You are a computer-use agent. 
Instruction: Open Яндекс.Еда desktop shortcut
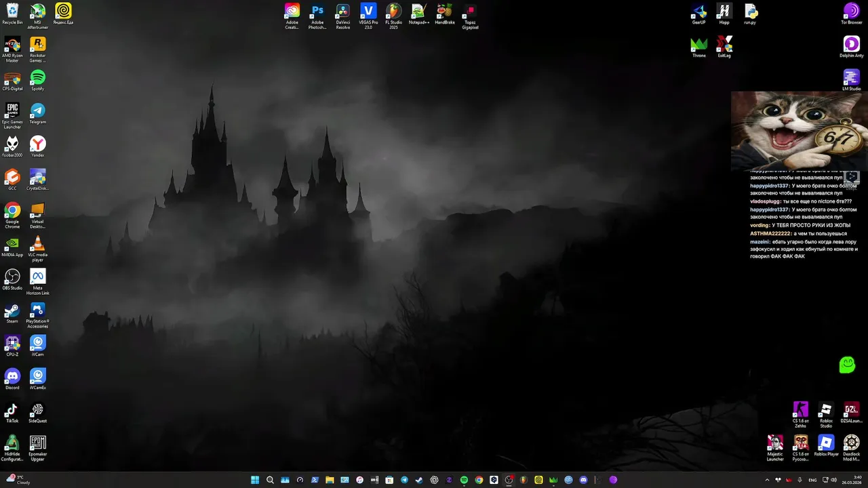click(x=63, y=14)
